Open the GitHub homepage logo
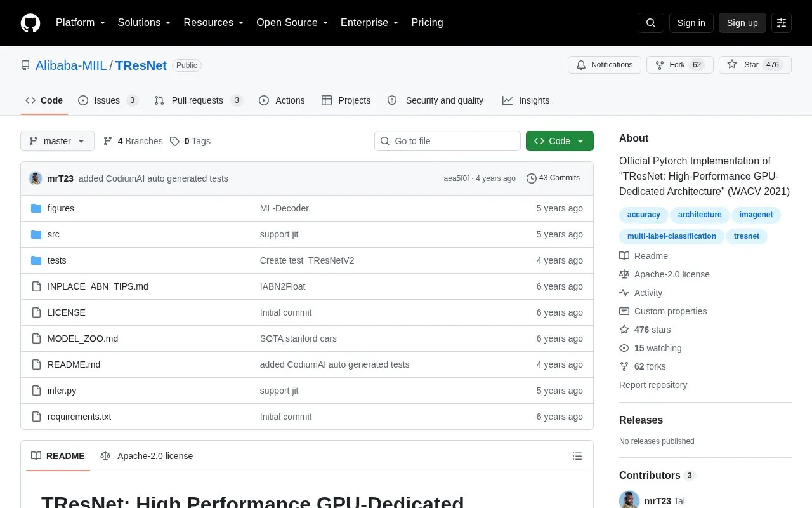812x508 pixels. pos(30,23)
